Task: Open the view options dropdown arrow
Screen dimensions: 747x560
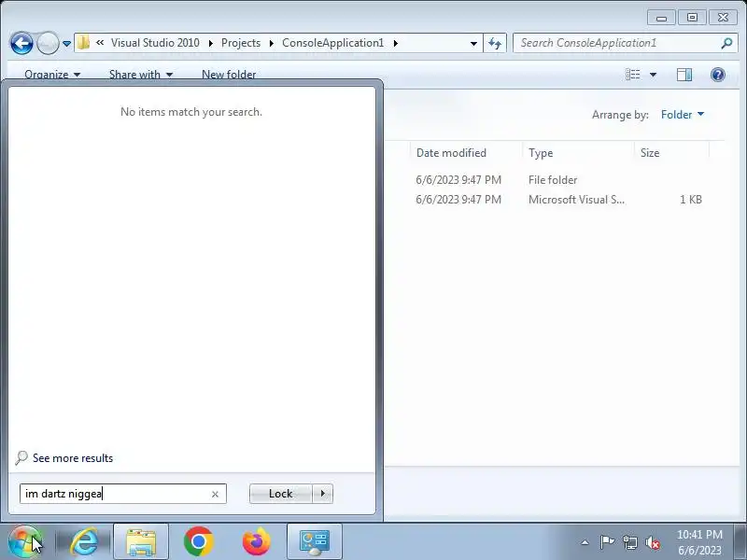Action: coord(653,75)
